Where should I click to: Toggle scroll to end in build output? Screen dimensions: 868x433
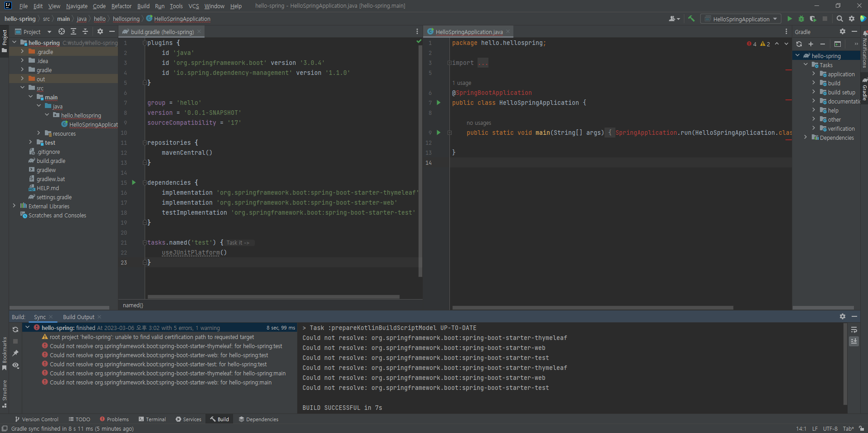[854, 341]
